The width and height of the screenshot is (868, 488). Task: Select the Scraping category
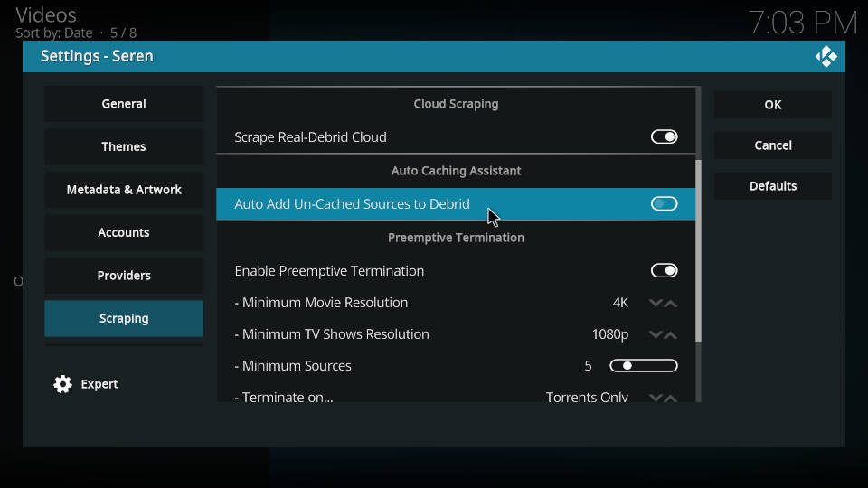tap(124, 318)
